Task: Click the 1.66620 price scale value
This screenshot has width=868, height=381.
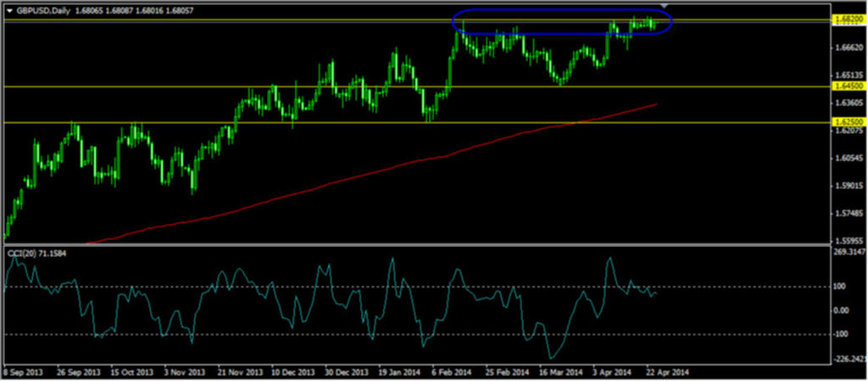Action: click(x=849, y=48)
